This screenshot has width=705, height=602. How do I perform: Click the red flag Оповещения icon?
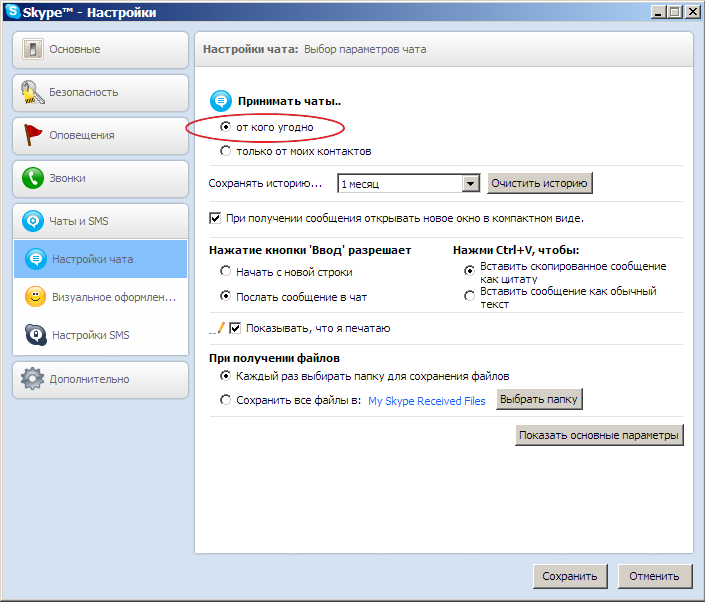pos(32,135)
